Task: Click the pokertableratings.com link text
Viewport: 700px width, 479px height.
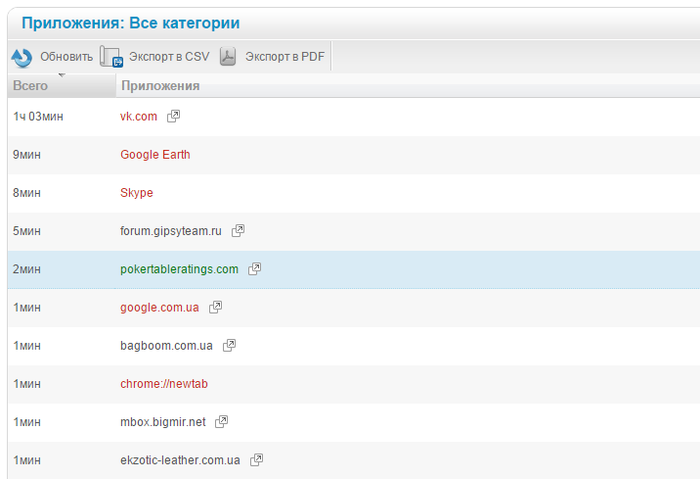Action: (x=179, y=269)
